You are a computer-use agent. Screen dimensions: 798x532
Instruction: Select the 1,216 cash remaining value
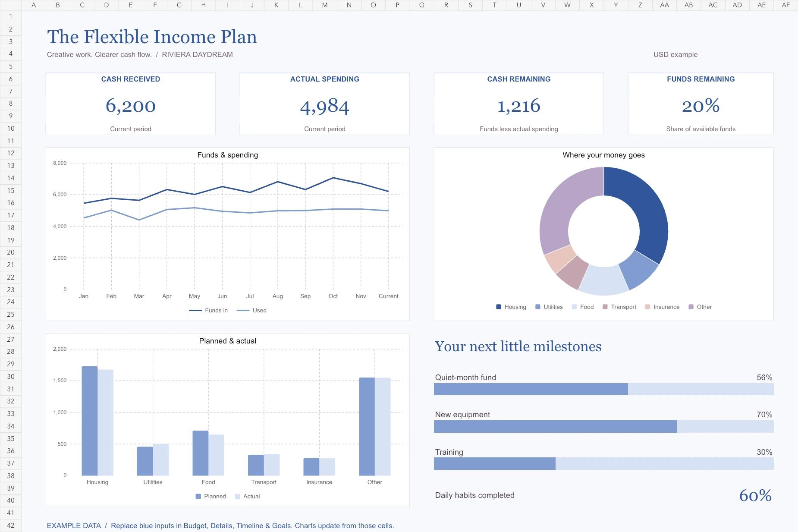pos(519,106)
